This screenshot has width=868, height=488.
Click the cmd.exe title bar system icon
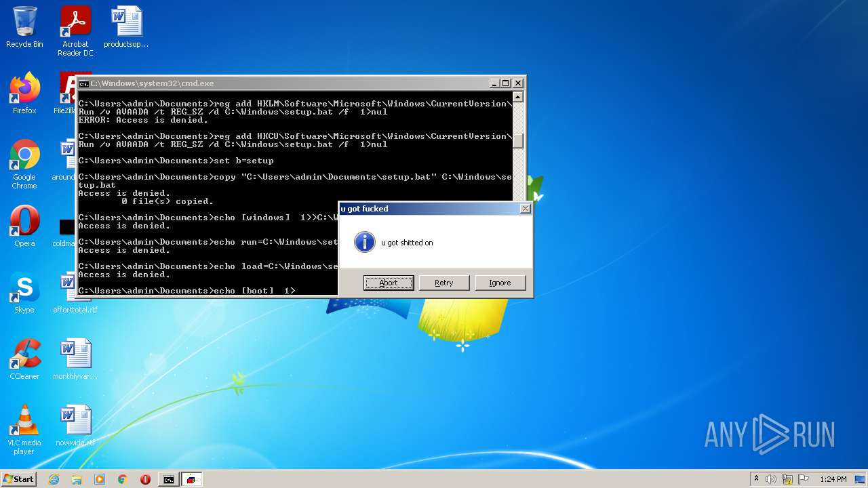(83, 83)
